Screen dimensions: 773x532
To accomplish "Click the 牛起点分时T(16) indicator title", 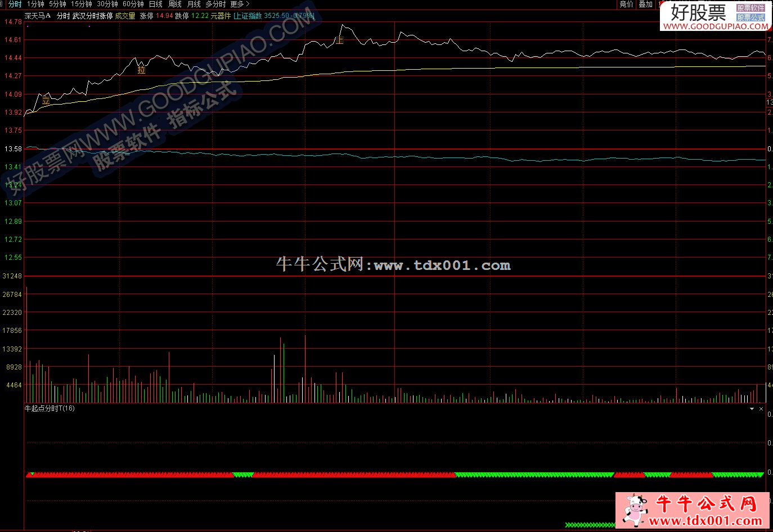I will pos(50,408).
